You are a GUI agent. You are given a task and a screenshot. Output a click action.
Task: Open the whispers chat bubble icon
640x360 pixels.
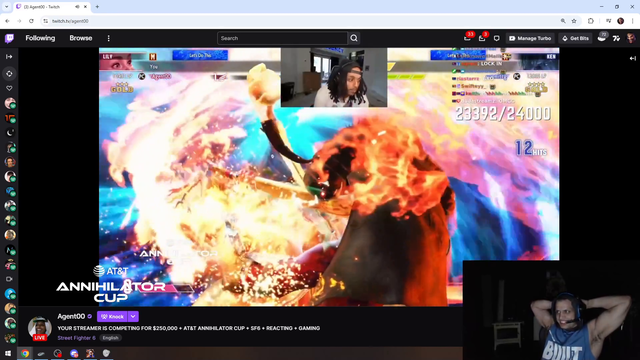[x=496, y=38]
